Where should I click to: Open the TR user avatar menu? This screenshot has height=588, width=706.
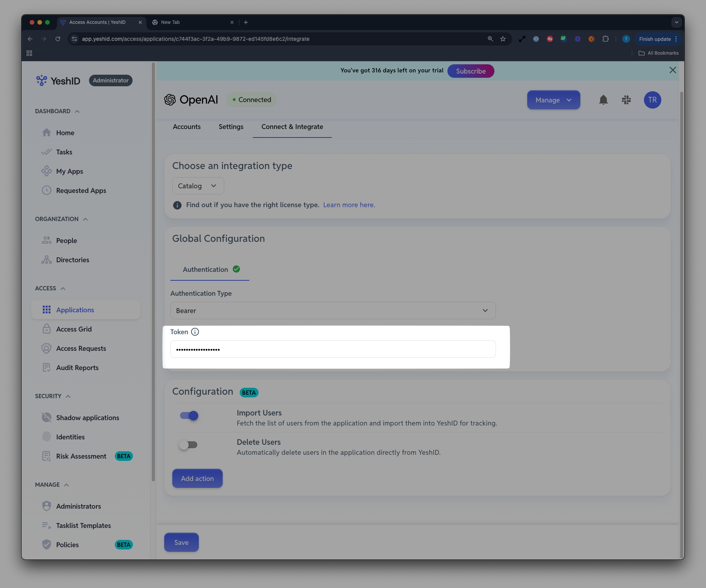(652, 100)
